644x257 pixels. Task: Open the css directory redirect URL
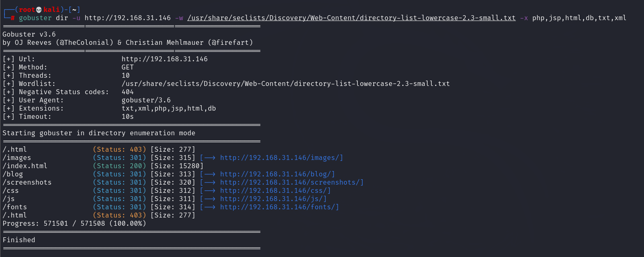(x=275, y=190)
